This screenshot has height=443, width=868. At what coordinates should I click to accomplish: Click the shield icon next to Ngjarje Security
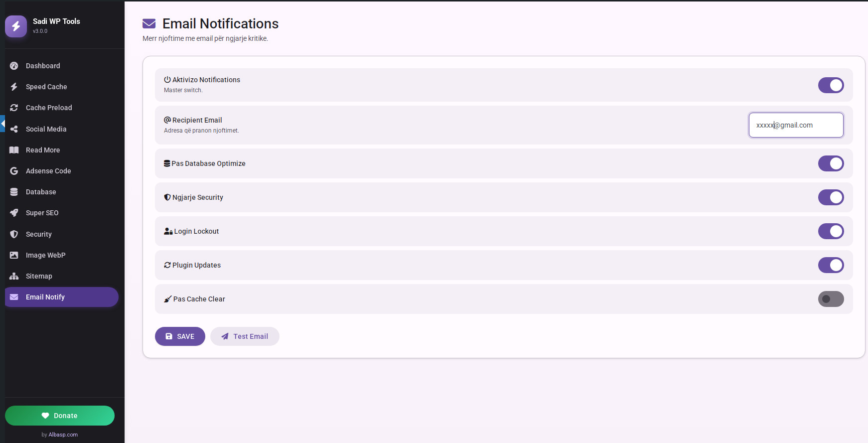[x=167, y=197]
